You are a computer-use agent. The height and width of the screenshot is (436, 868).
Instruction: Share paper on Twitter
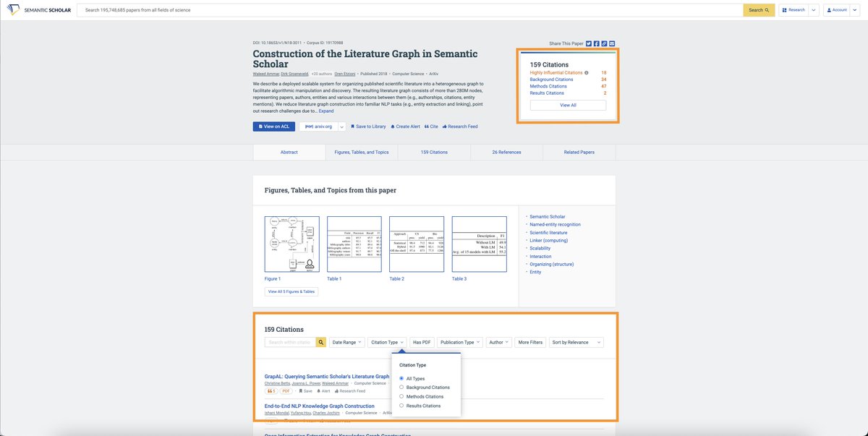tap(589, 43)
